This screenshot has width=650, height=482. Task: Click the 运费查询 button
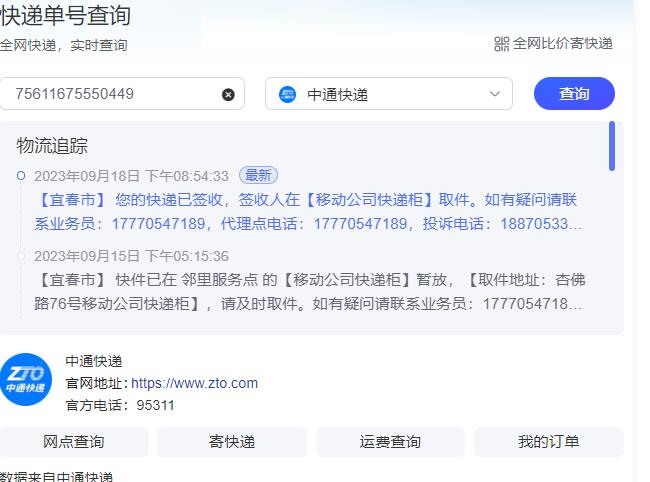[x=390, y=442]
